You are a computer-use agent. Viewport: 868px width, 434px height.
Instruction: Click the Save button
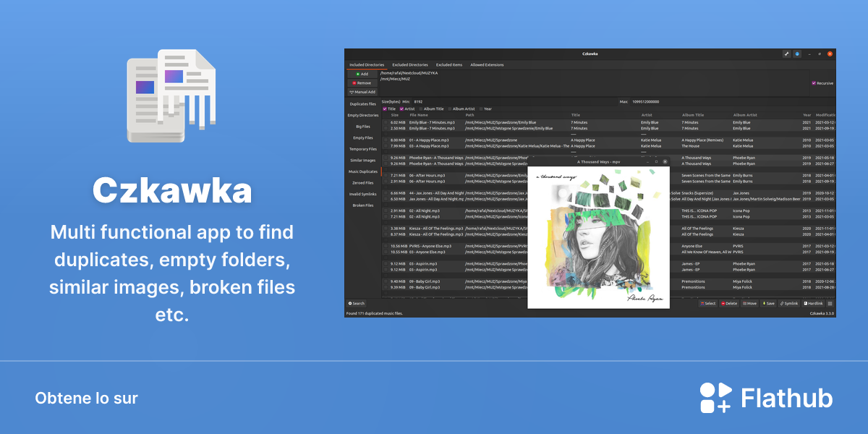(x=769, y=304)
